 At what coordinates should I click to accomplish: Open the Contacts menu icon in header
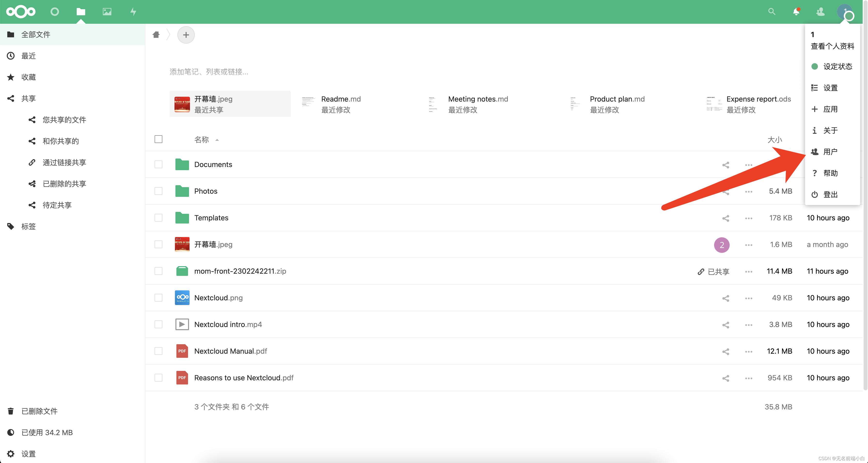(821, 12)
